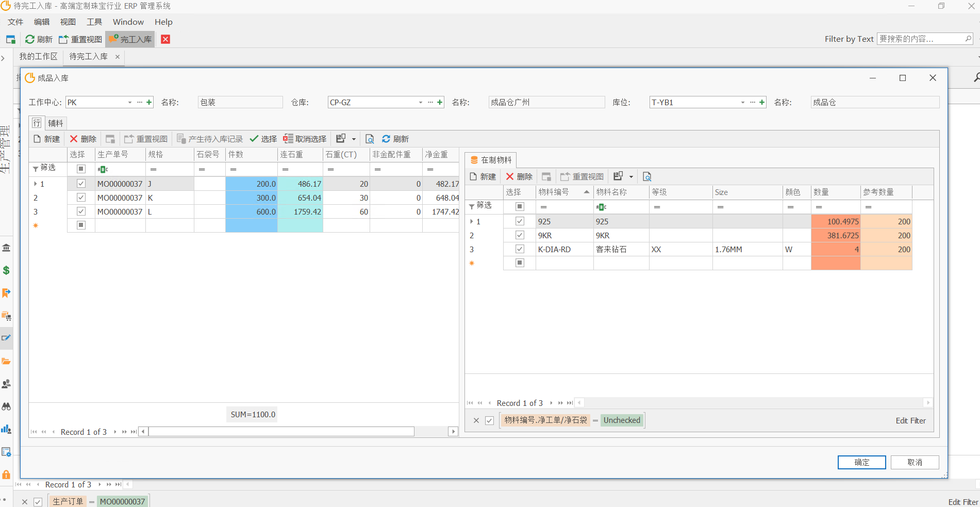Click the bar chart icon in the sidebar
The image size is (980, 507).
click(x=6, y=429)
